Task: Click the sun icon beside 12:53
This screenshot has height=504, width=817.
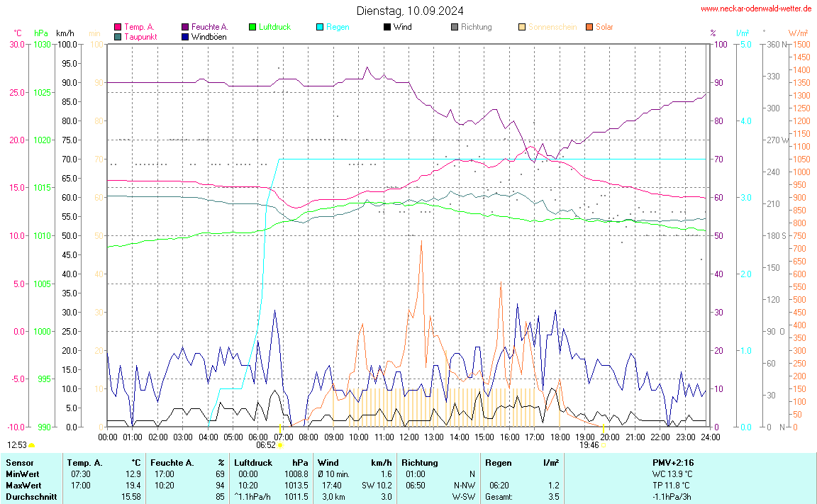Action: (x=32, y=445)
